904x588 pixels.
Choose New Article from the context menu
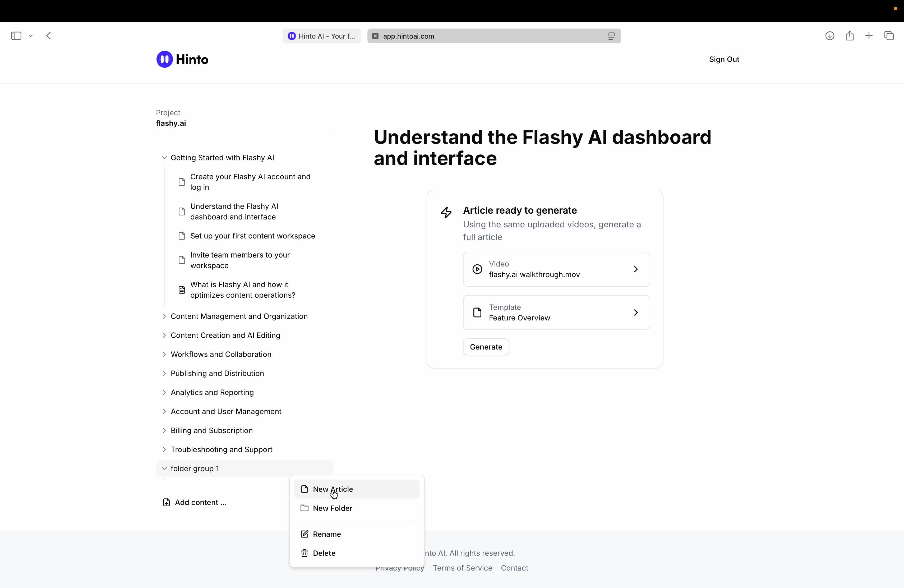(x=333, y=489)
